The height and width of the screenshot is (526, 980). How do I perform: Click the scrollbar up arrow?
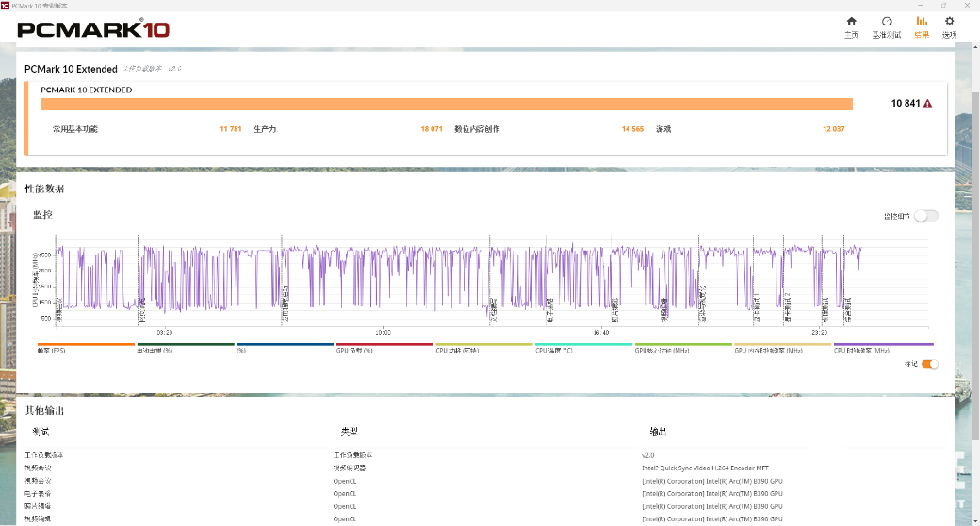coord(974,48)
